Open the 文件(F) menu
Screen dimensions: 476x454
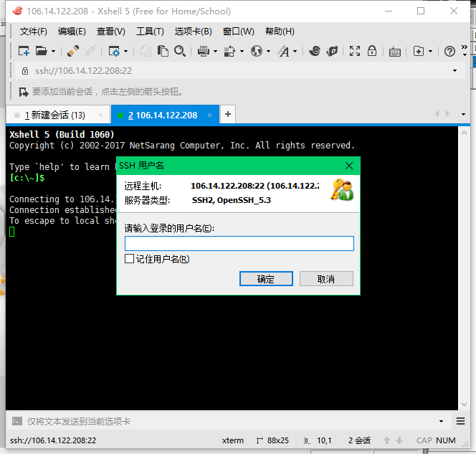pyautogui.click(x=34, y=32)
